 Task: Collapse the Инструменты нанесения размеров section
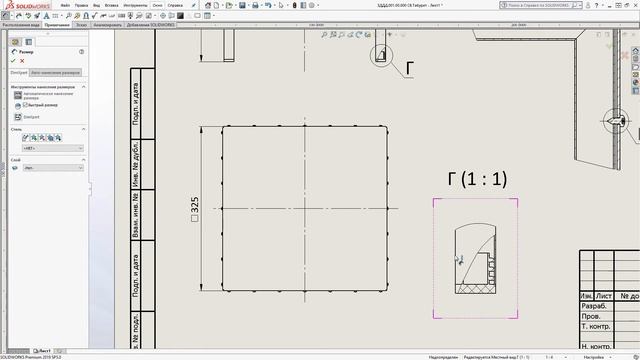point(83,87)
